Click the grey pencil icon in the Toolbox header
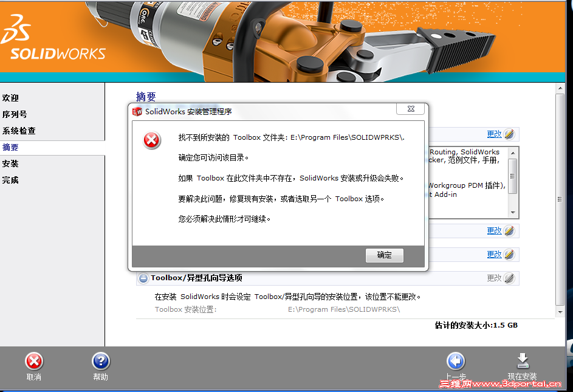Image resolution: width=573 pixels, height=392 pixels. (509, 278)
